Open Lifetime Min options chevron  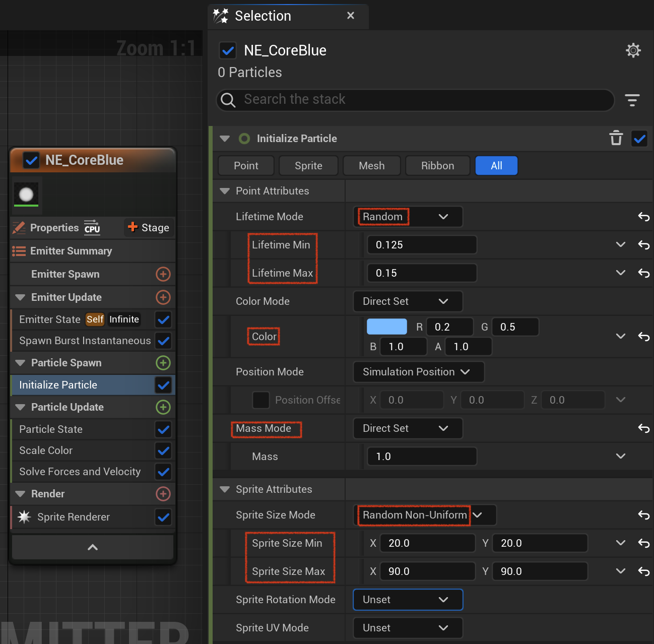pyautogui.click(x=621, y=244)
